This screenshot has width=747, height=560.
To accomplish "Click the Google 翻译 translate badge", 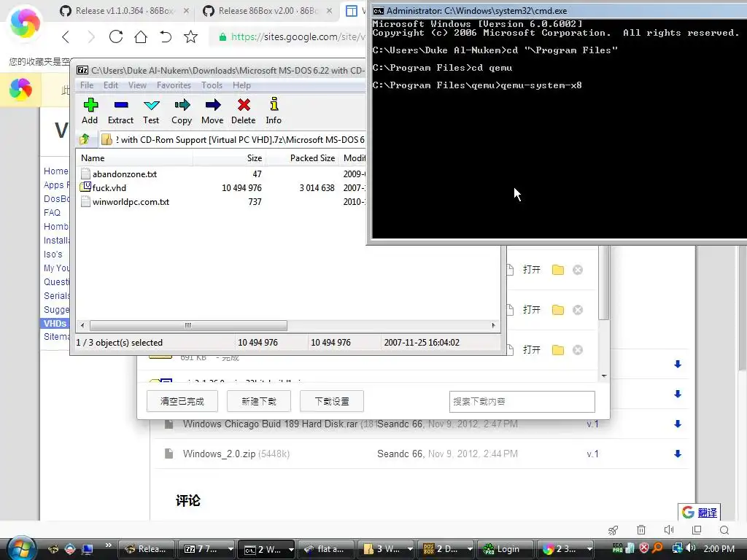I will pyautogui.click(x=700, y=513).
